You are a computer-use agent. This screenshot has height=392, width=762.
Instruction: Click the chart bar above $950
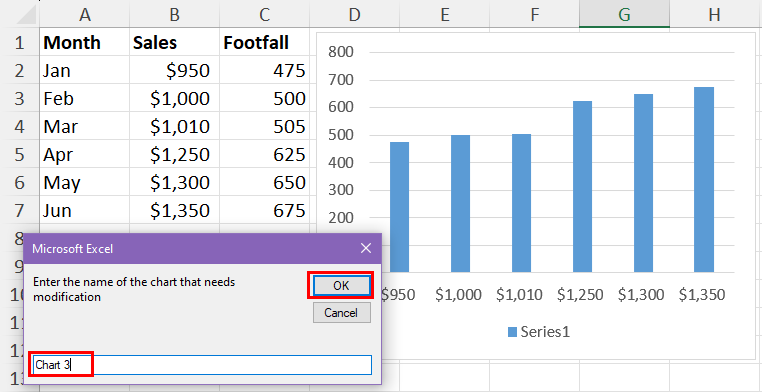pos(399,206)
